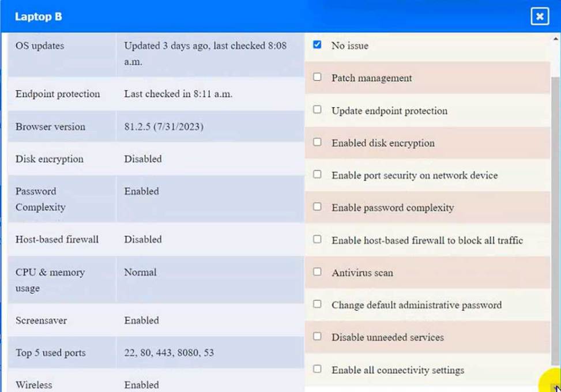The height and width of the screenshot is (392, 561).
Task: Click the Enabled value for Wireless
Action: point(142,385)
